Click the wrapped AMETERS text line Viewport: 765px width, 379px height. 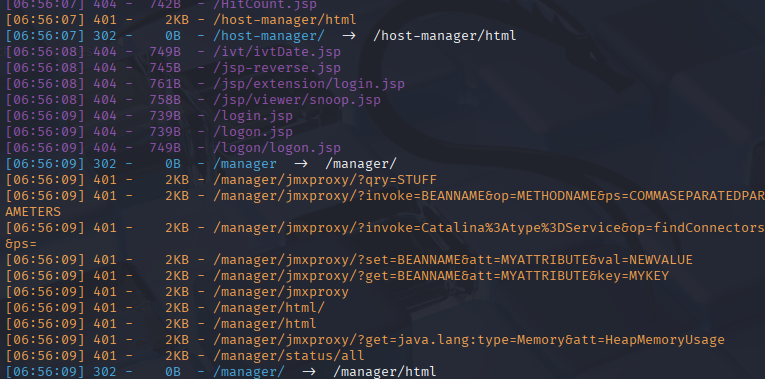pos(33,212)
